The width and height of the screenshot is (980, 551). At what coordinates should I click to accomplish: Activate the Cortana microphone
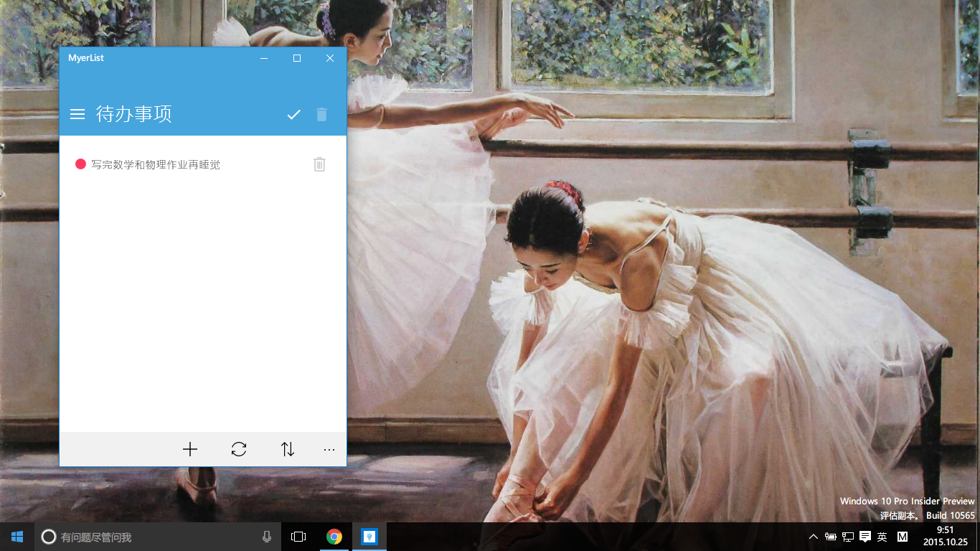click(x=267, y=537)
